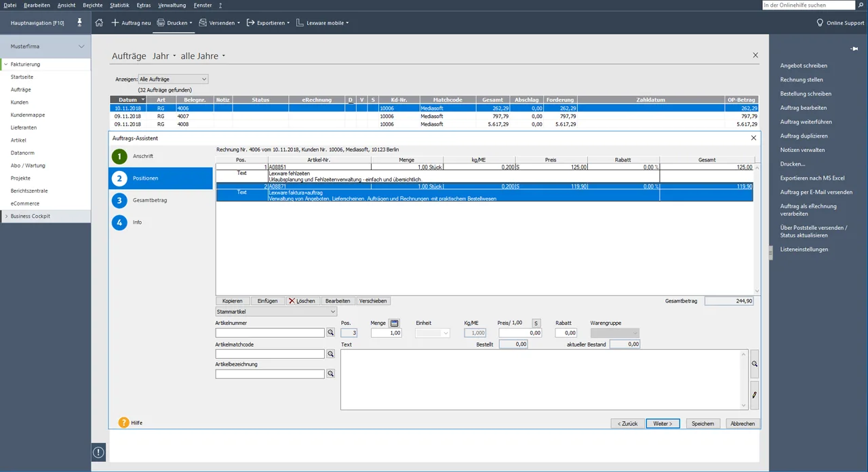Click the S price button

[x=536, y=323]
